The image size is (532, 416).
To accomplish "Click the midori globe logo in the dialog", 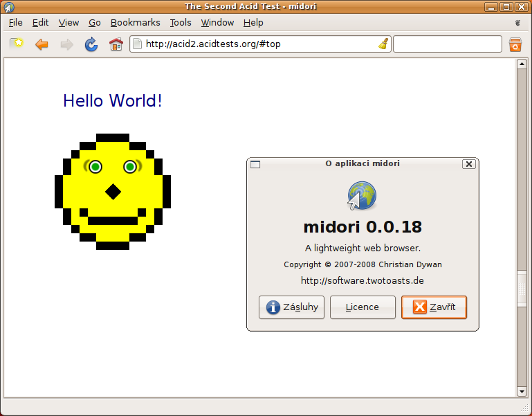I will [362, 195].
